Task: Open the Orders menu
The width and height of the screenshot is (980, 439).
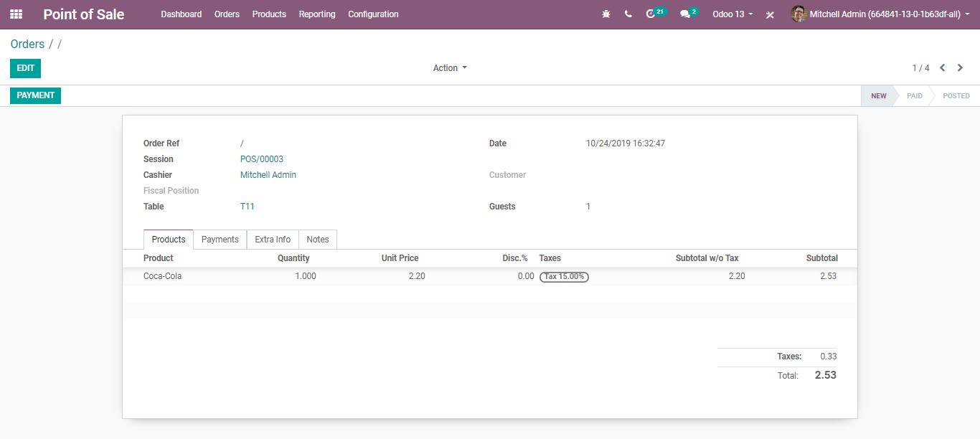Action: tap(227, 14)
